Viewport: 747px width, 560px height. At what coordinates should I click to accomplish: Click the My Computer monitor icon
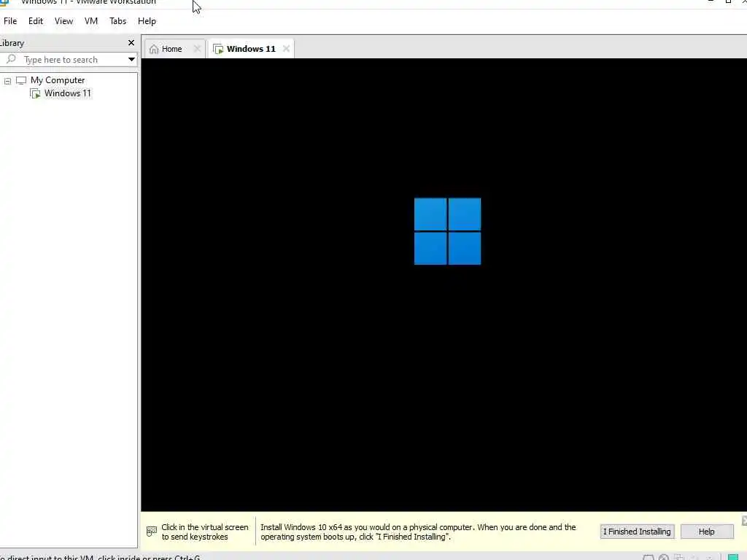point(21,80)
